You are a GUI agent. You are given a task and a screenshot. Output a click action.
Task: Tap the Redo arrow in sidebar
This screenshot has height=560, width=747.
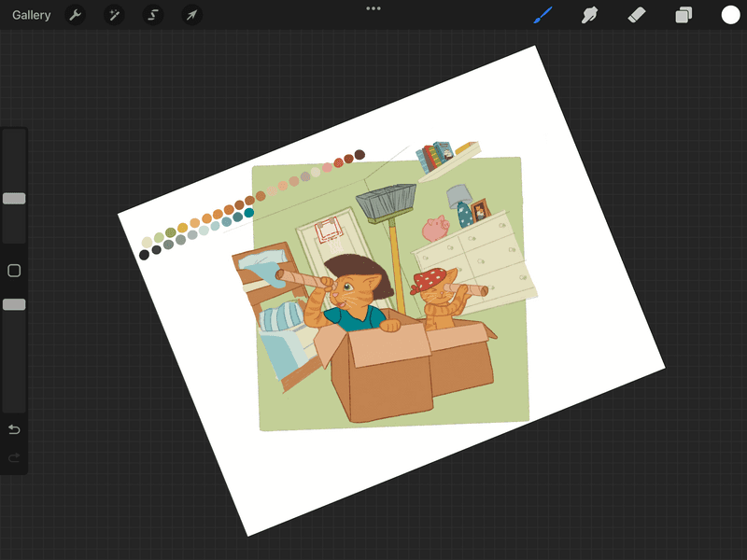pos(14,457)
